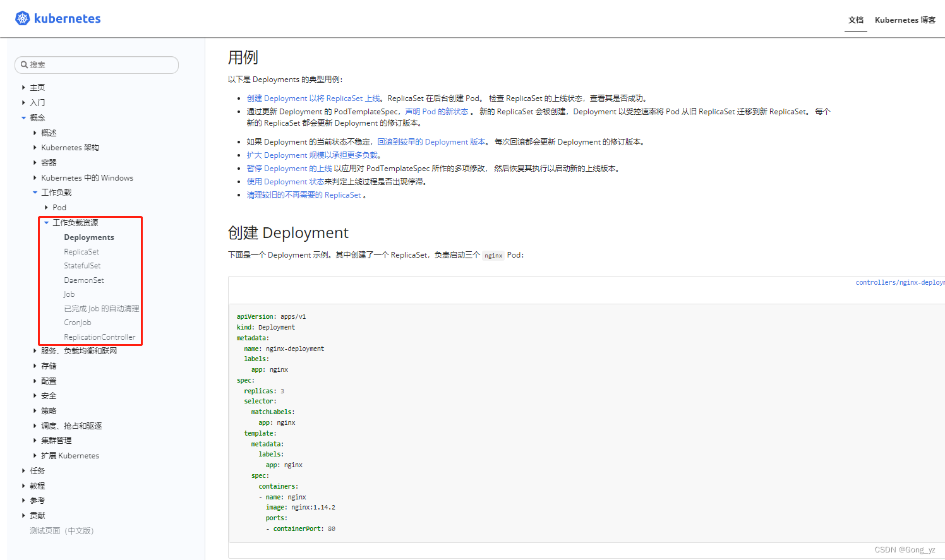Expand the 策略 tree arrow

[x=35, y=411]
